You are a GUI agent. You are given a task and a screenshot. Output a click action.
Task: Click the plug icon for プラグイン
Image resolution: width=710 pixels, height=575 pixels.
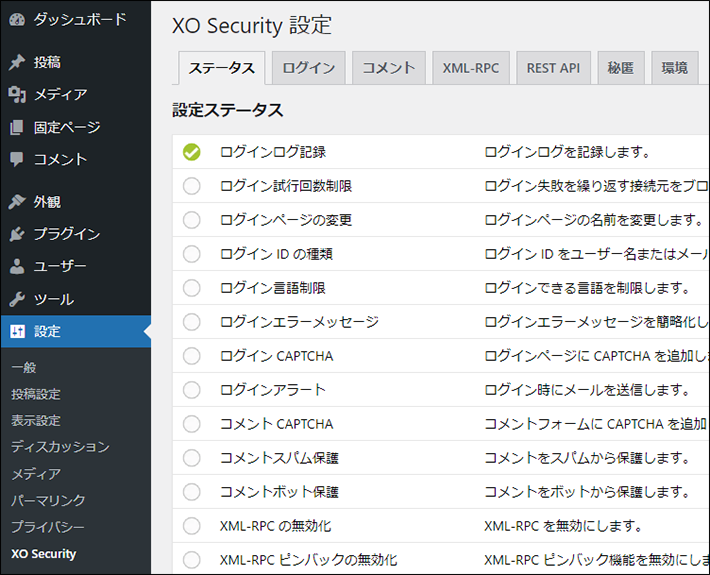17,234
